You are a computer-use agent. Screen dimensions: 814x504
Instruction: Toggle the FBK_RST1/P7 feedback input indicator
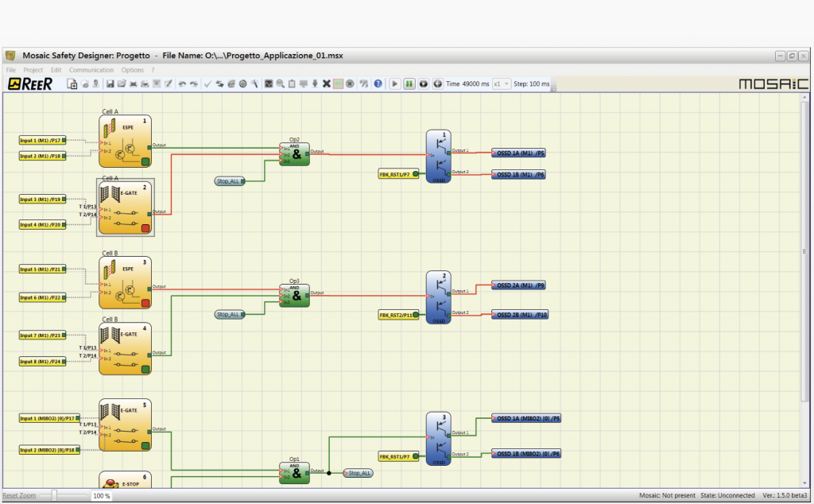[416, 173]
